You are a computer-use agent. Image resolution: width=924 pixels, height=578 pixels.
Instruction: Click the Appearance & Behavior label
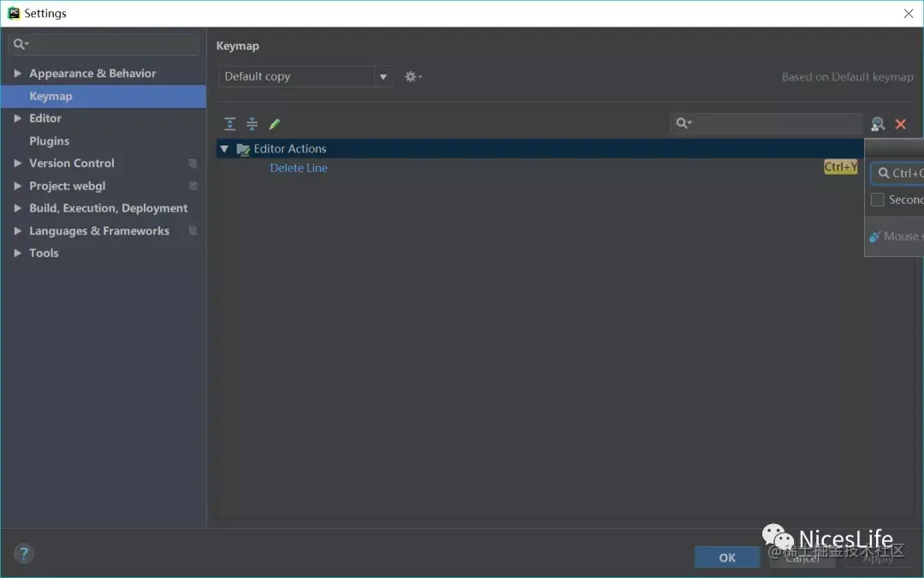92,73
